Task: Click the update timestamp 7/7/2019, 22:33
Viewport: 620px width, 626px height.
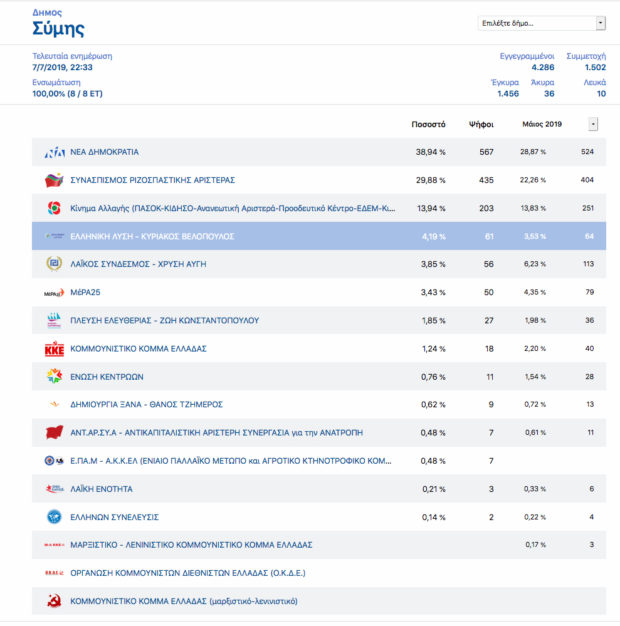Action: (x=62, y=67)
